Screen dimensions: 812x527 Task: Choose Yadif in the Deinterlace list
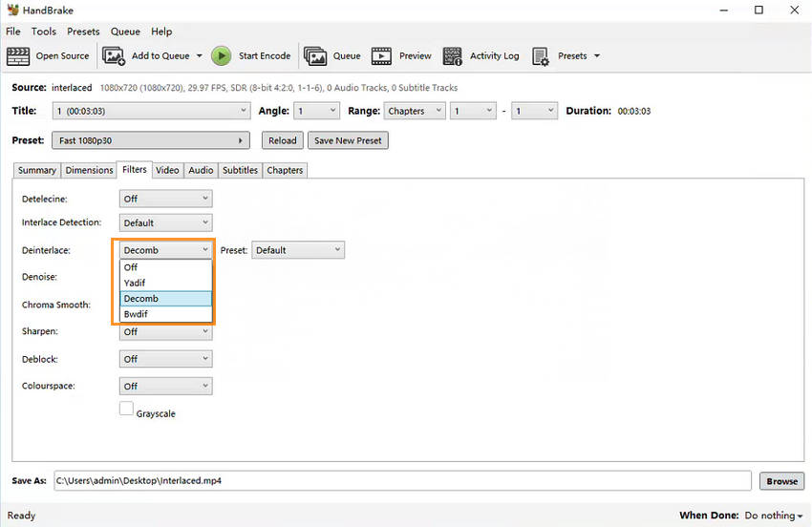click(165, 283)
